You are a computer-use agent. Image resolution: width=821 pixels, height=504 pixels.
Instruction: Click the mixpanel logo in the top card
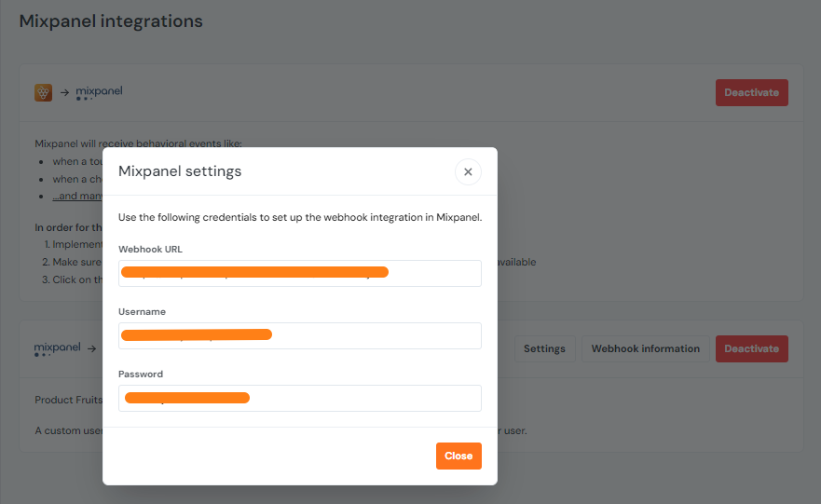(x=99, y=92)
